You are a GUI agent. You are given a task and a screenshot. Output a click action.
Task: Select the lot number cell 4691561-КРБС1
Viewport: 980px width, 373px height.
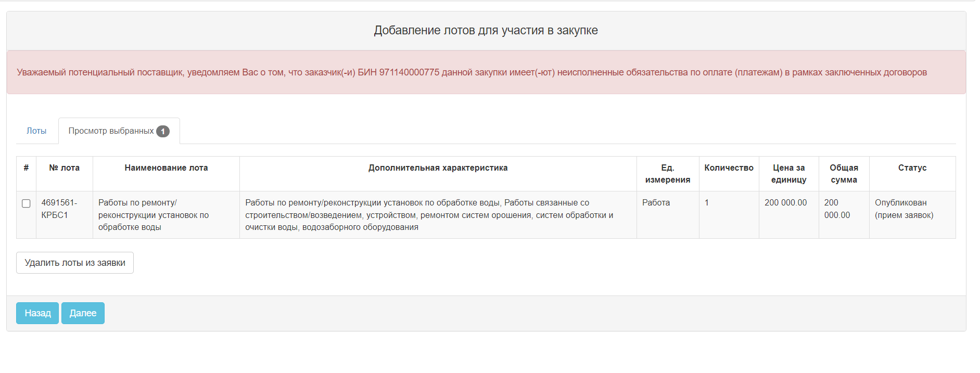[59, 209]
